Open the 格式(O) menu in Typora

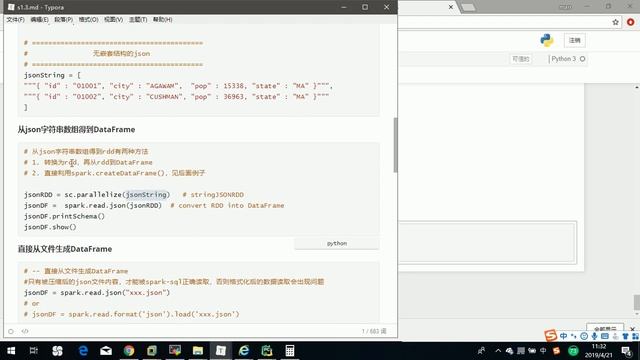(x=88, y=20)
